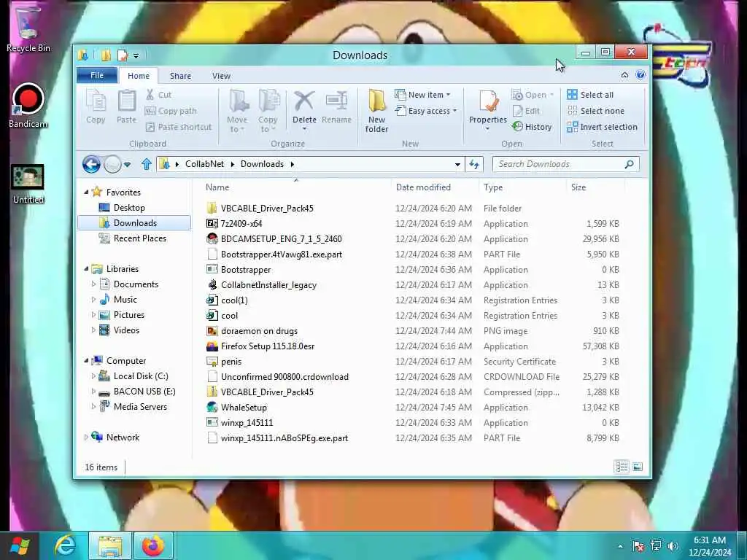The width and height of the screenshot is (747, 560).
Task: Click the Copy path button
Action: (x=171, y=111)
